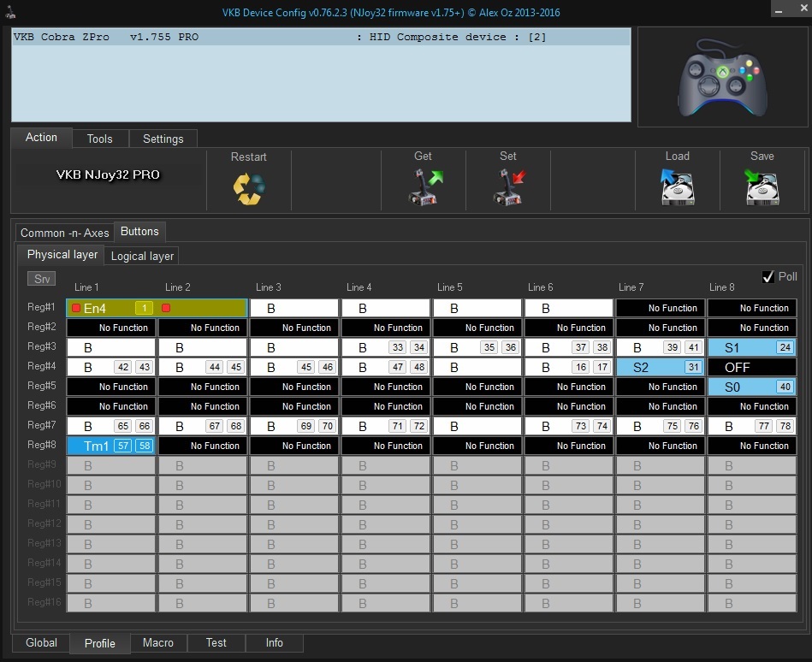This screenshot has width=812, height=662.
Task: Select button cell with 37 38
Action: coord(569,347)
